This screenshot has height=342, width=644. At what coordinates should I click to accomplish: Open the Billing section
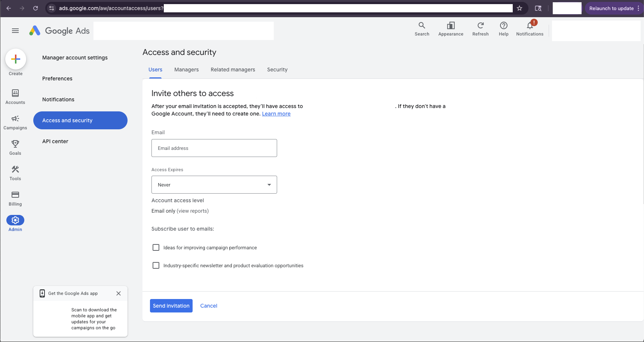tap(15, 198)
